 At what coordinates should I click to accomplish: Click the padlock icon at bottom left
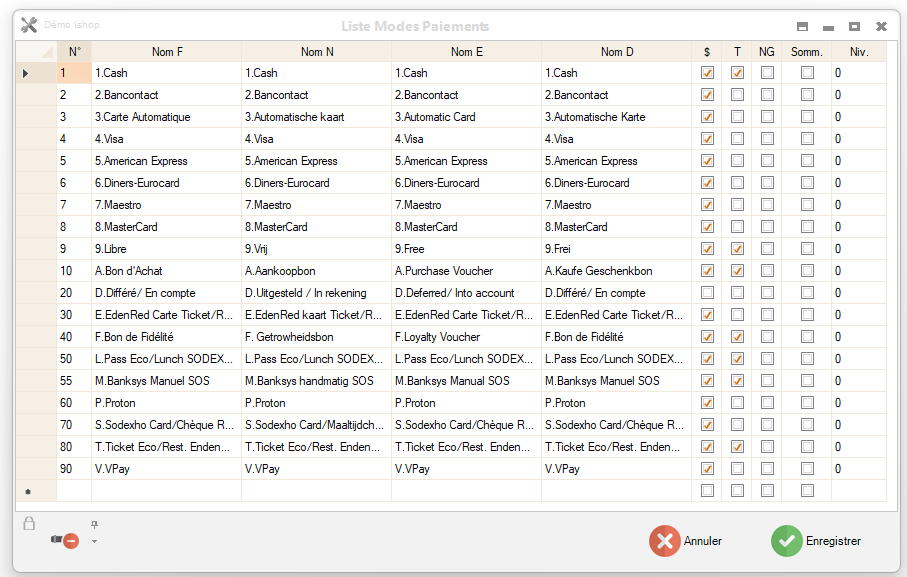(x=29, y=523)
